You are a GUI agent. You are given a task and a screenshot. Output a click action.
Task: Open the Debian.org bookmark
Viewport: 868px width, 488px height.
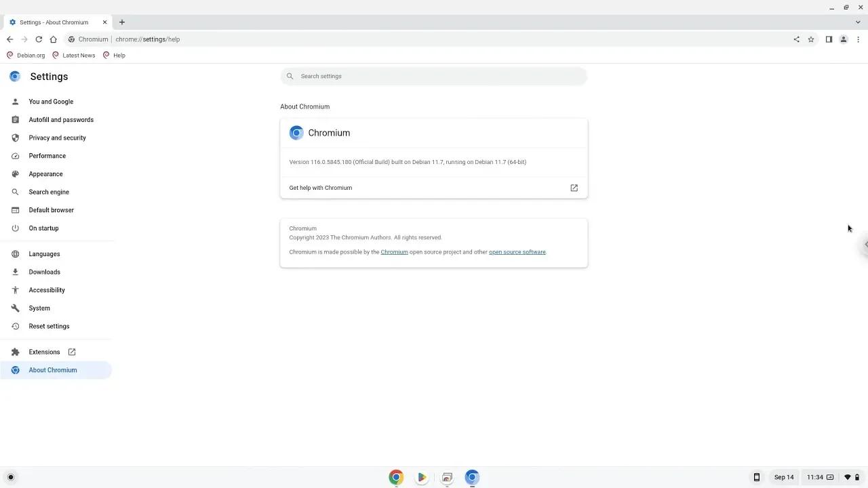26,56
